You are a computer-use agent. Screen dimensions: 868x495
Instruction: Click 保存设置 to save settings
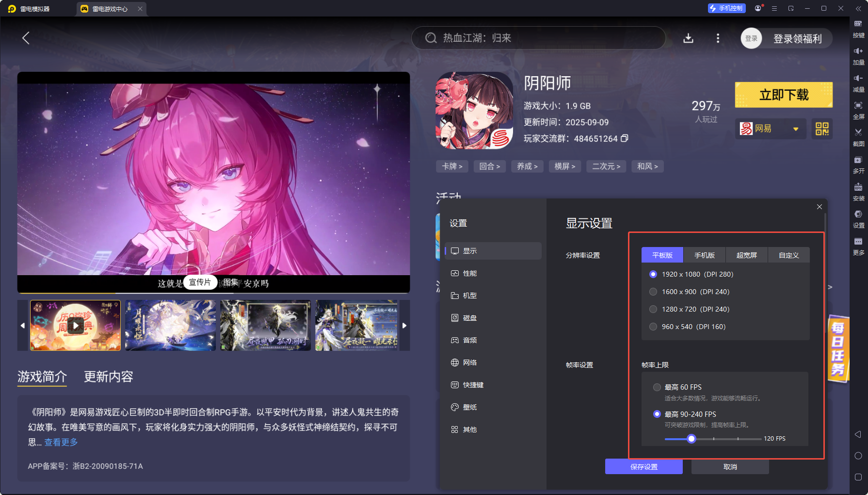643,467
